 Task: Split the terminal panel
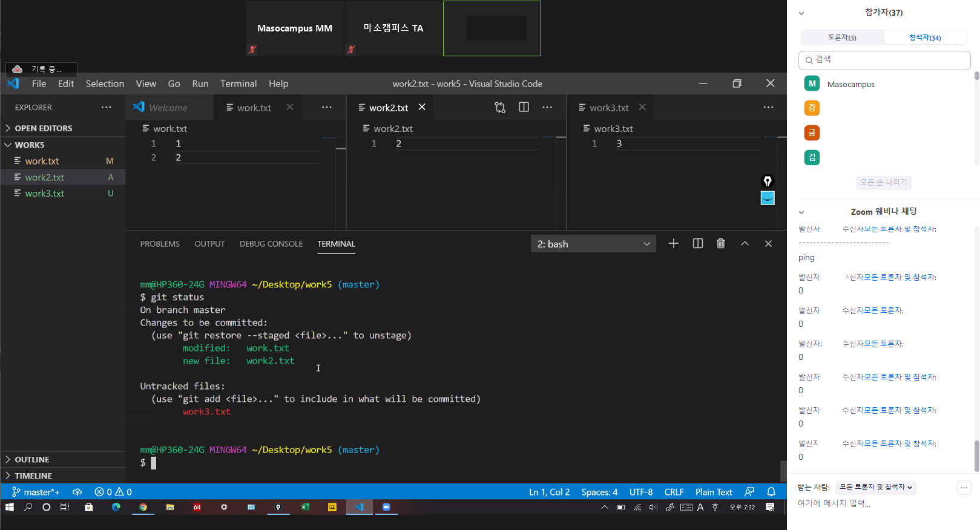697,244
